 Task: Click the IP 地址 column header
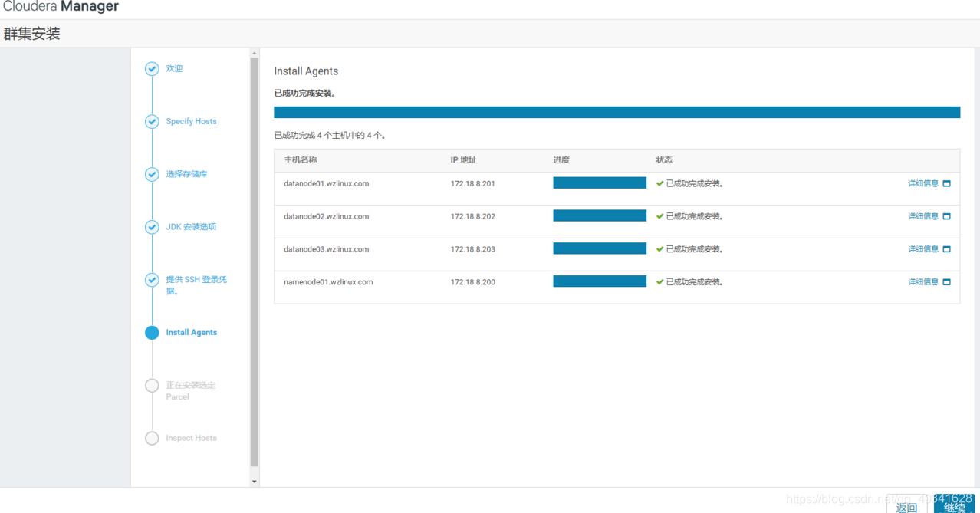coord(463,160)
